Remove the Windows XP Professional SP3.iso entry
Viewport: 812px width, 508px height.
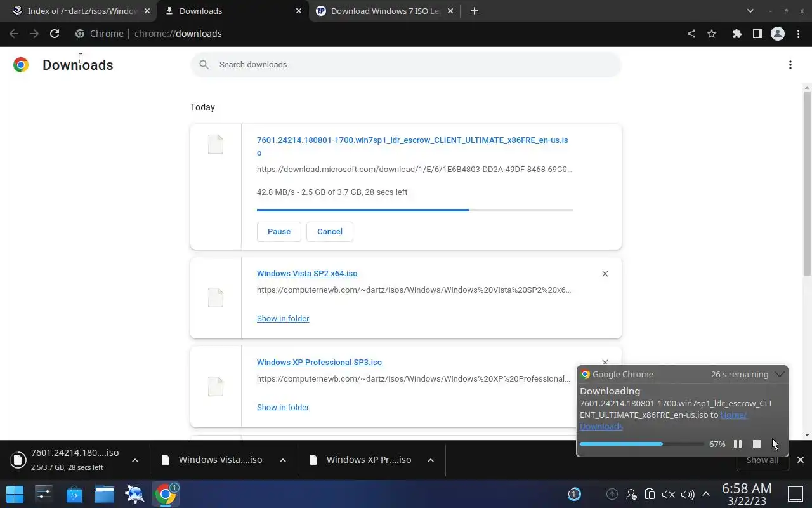(x=605, y=362)
